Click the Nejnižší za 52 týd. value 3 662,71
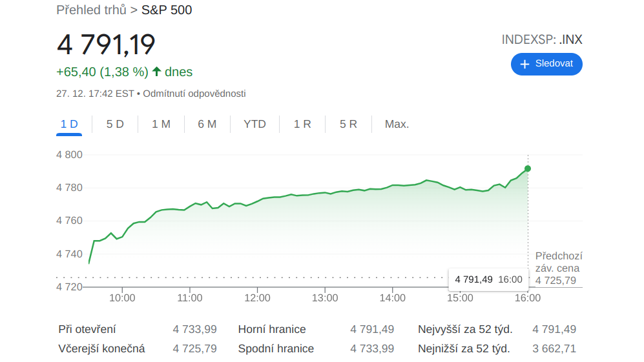 click(554, 348)
